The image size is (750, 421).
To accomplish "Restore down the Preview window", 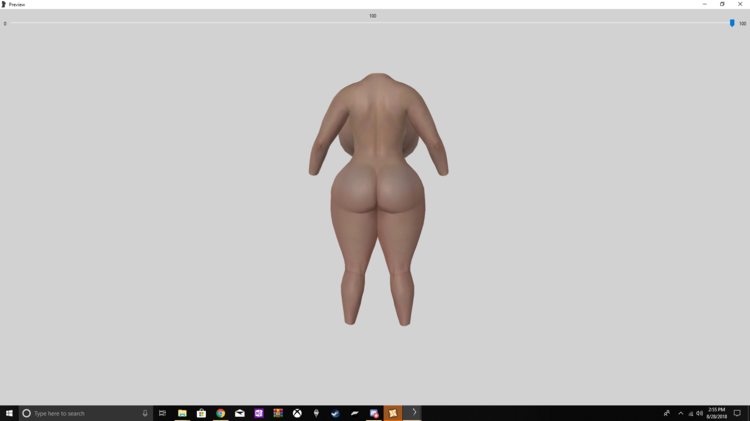I will click(x=722, y=4).
